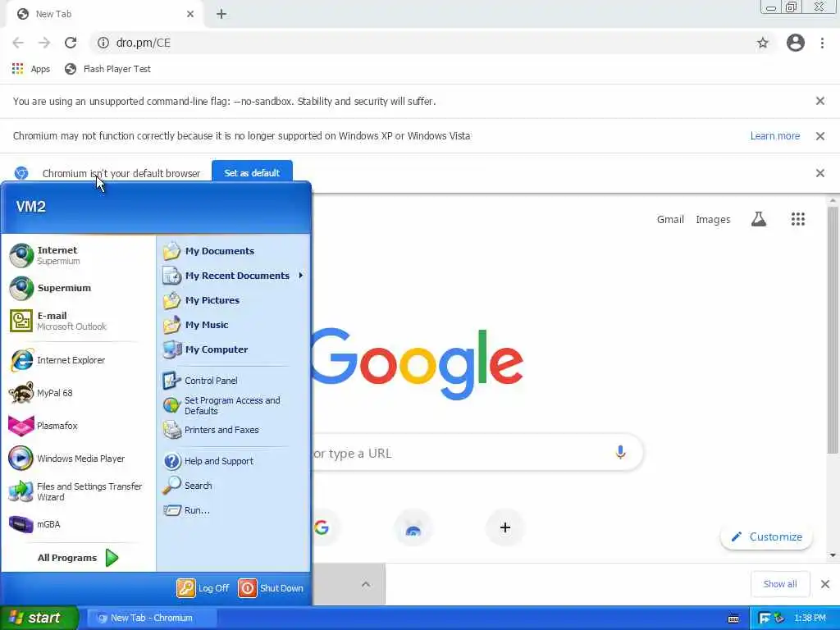Viewport: 840px width, 630px height.
Task: Open Set Program Access and Defaults
Action: point(233,405)
